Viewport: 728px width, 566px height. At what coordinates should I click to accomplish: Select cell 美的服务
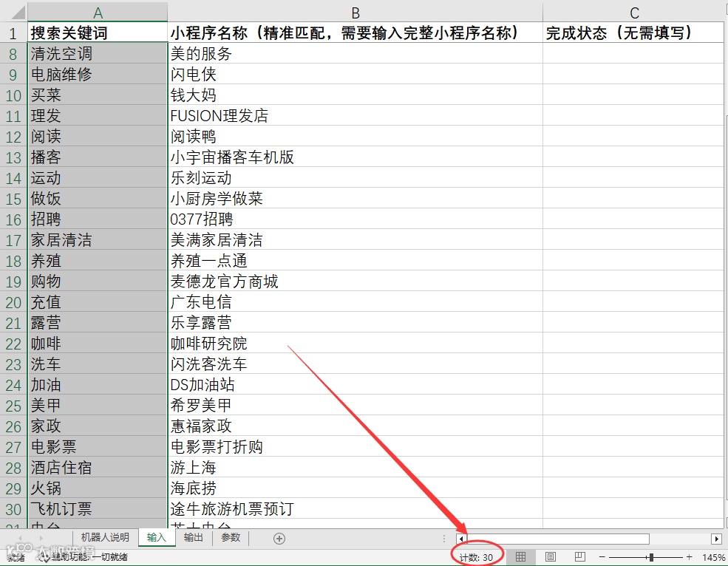pos(356,53)
